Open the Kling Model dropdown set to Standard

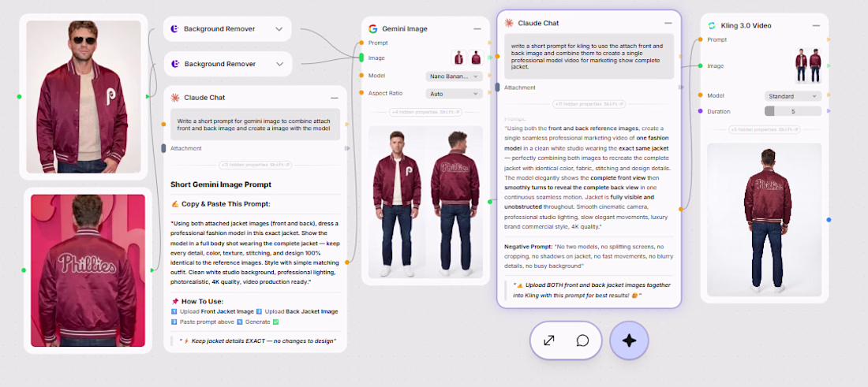coord(793,96)
